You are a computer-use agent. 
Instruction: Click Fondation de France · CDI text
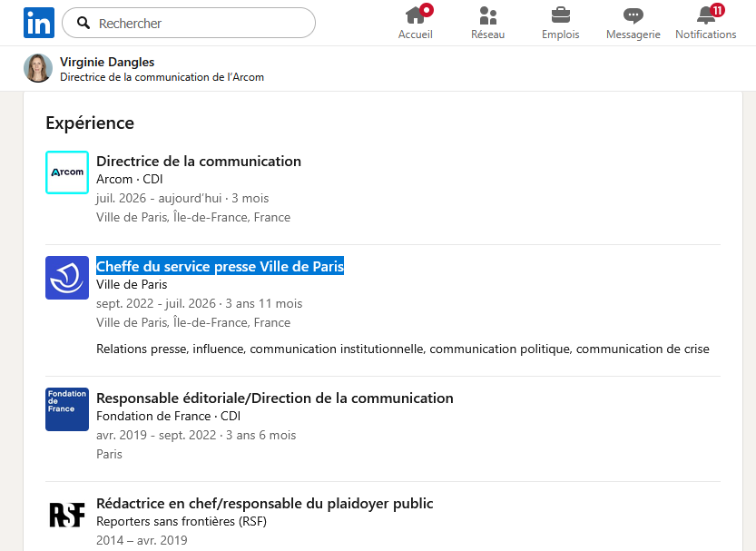click(x=168, y=416)
